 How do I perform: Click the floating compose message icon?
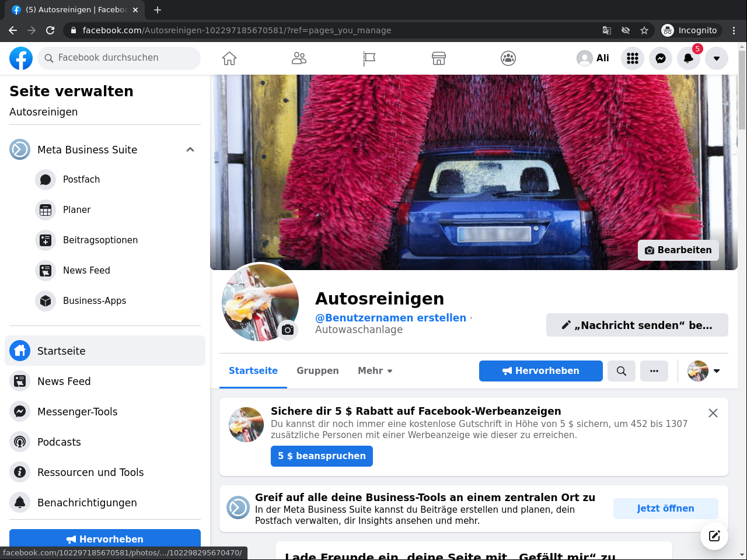coord(714,536)
